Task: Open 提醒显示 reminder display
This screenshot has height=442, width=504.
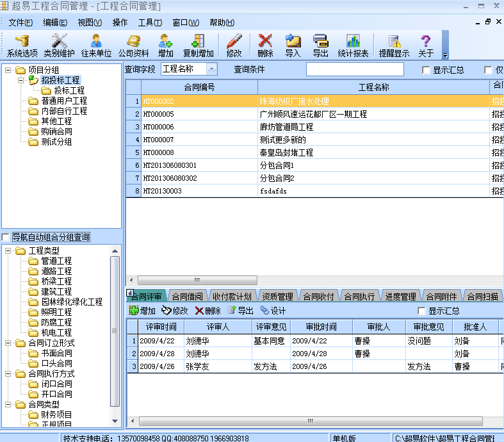Action: (x=394, y=45)
